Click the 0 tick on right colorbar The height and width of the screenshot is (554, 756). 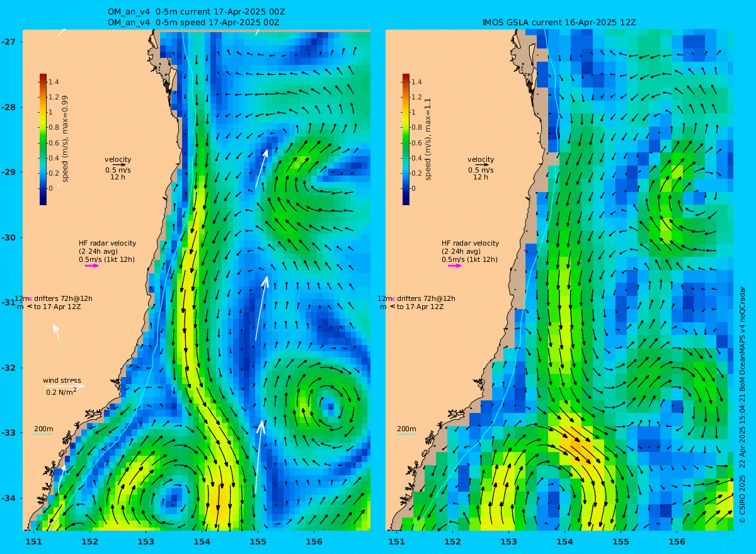click(414, 188)
